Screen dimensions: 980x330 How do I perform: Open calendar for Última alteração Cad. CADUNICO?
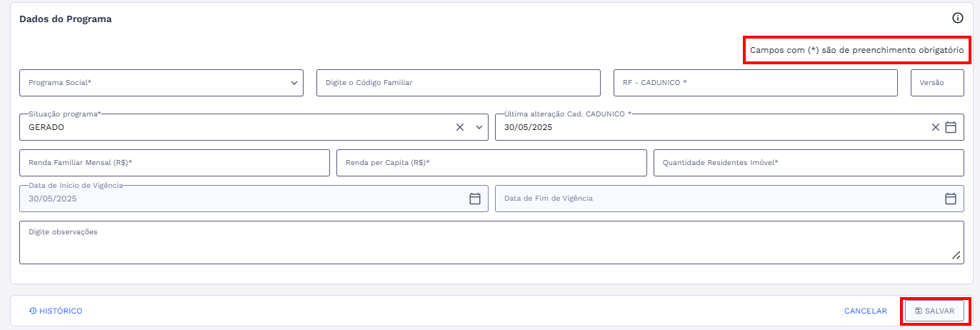(x=951, y=127)
